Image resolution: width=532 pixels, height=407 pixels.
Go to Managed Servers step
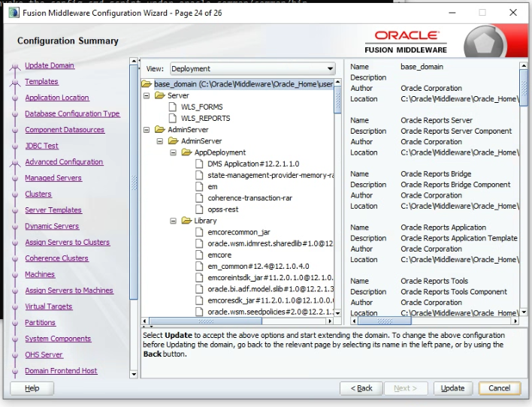(x=53, y=178)
